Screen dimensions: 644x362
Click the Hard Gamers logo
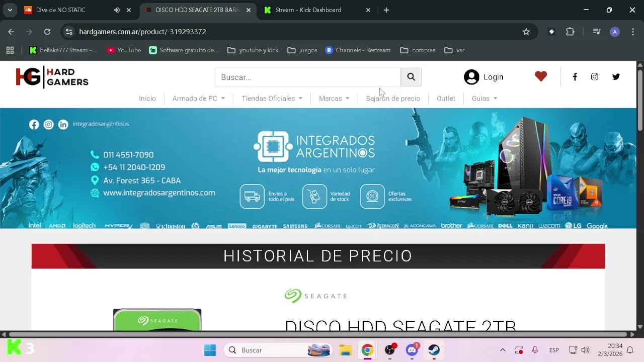52,77
